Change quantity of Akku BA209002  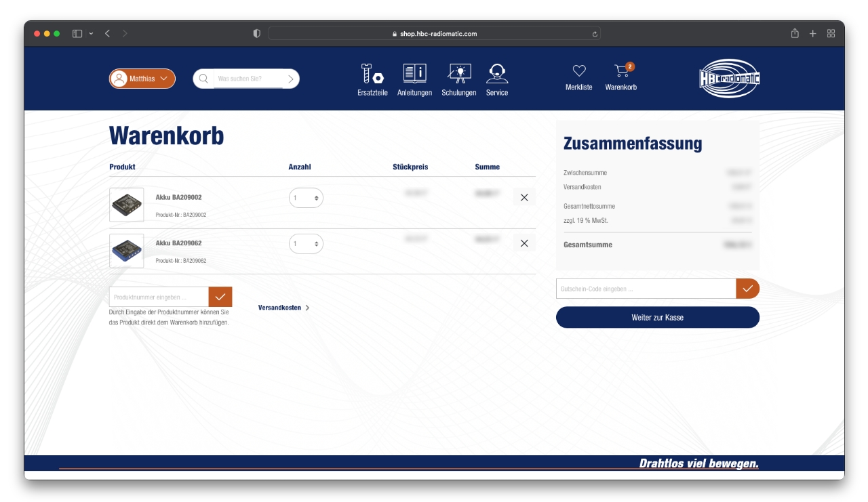coord(306,198)
